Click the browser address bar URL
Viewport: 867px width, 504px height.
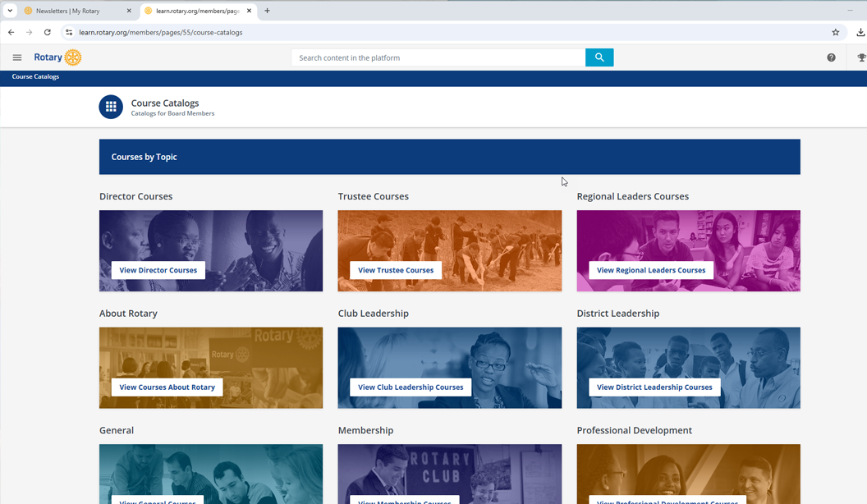(x=161, y=33)
